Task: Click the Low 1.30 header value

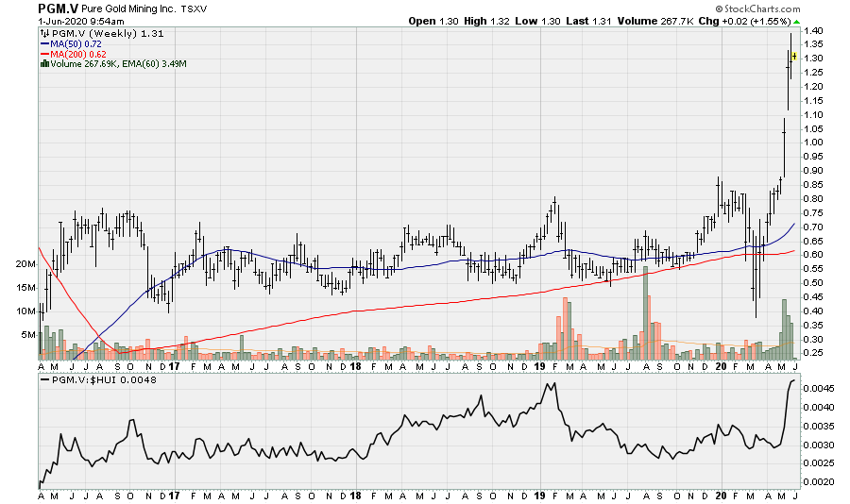Action: (x=538, y=21)
